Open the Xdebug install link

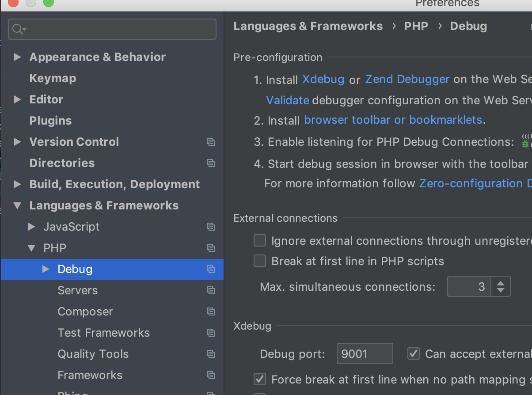point(323,80)
